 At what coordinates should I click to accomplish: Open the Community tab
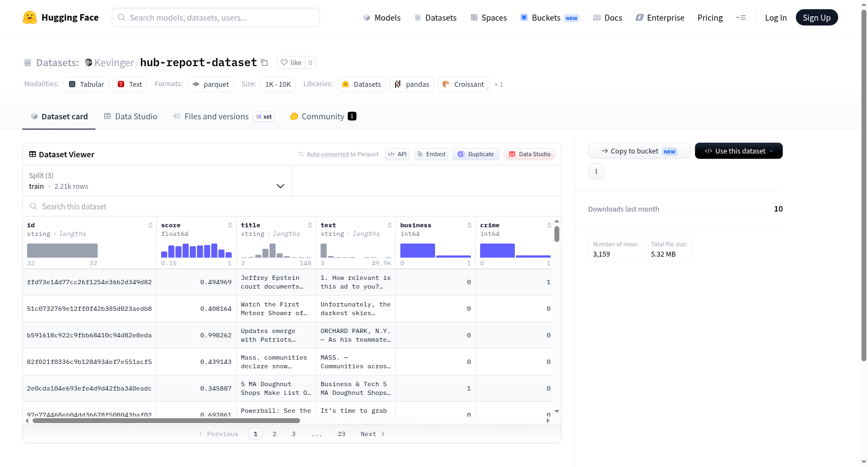point(323,116)
